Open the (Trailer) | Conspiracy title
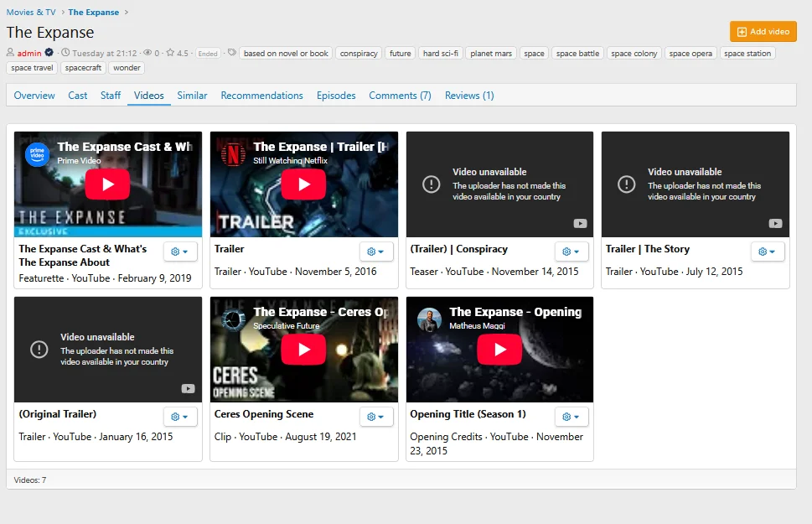The width and height of the screenshot is (812, 524). (459, 249)
